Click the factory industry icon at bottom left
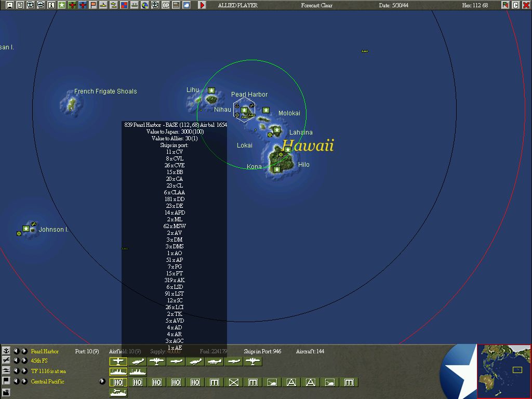Viewport: 532px width, 399px height. (x=6, y=392)
